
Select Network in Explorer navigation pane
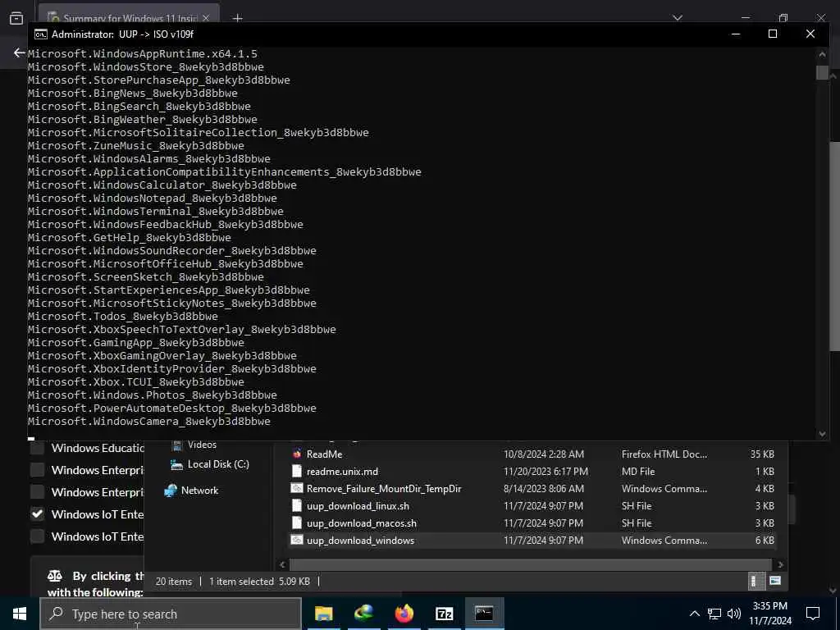coord(199,491)
